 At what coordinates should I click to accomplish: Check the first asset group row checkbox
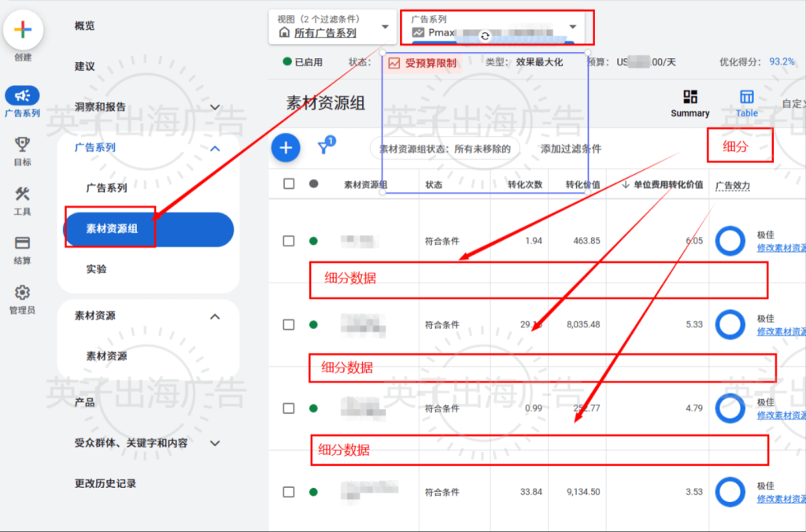[x=289, y=241]
